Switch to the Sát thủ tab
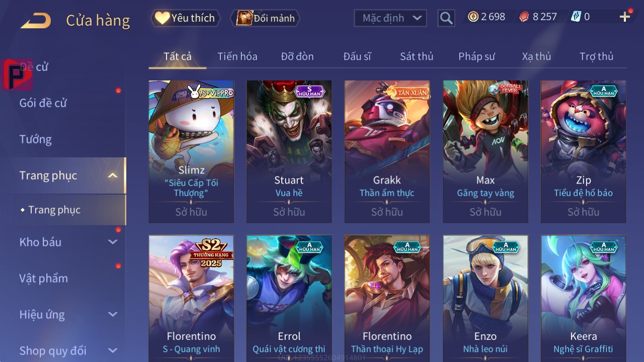 [417, 56]
